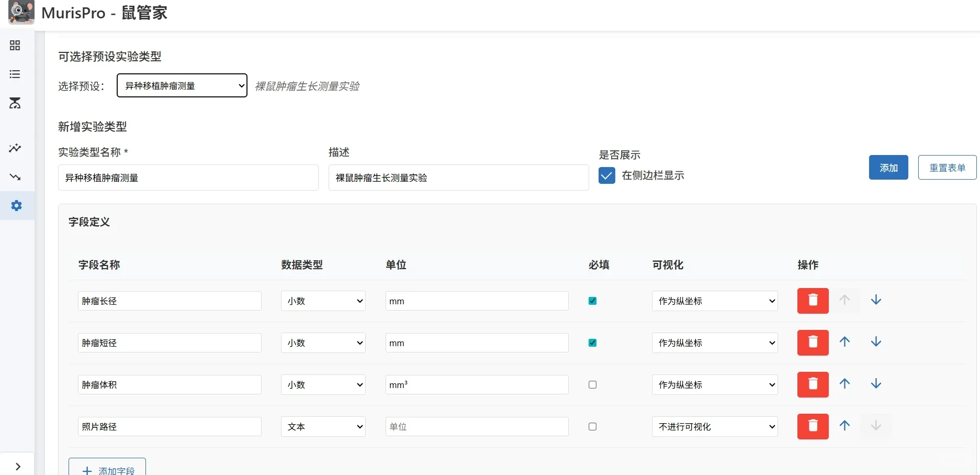The width and height of the screenshot is (980, 475).
Task: Open data type dropdown for 照片路径
Action: 323,426
